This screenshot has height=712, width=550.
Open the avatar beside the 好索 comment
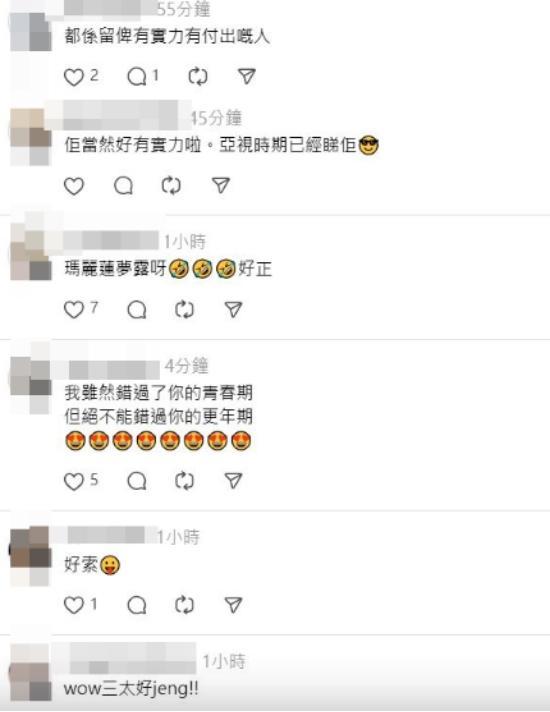point(30,555)
